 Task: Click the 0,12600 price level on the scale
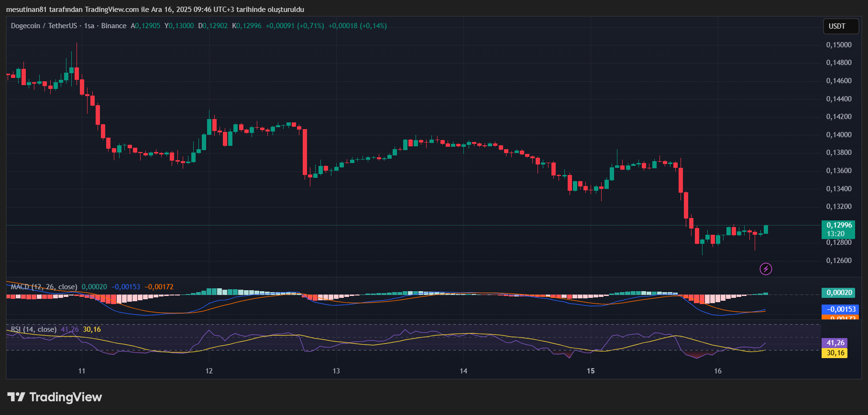coord(839,261)
